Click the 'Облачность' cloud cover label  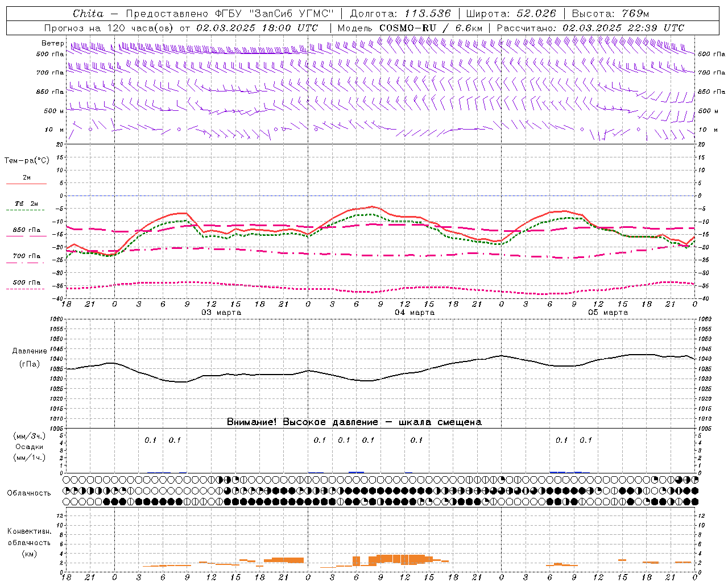point(29,493)
